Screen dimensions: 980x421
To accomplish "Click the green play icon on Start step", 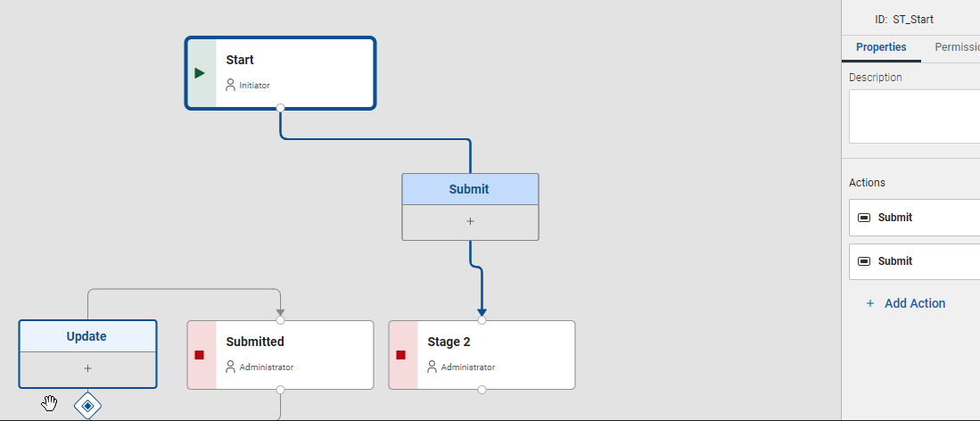I will point(200,73).
